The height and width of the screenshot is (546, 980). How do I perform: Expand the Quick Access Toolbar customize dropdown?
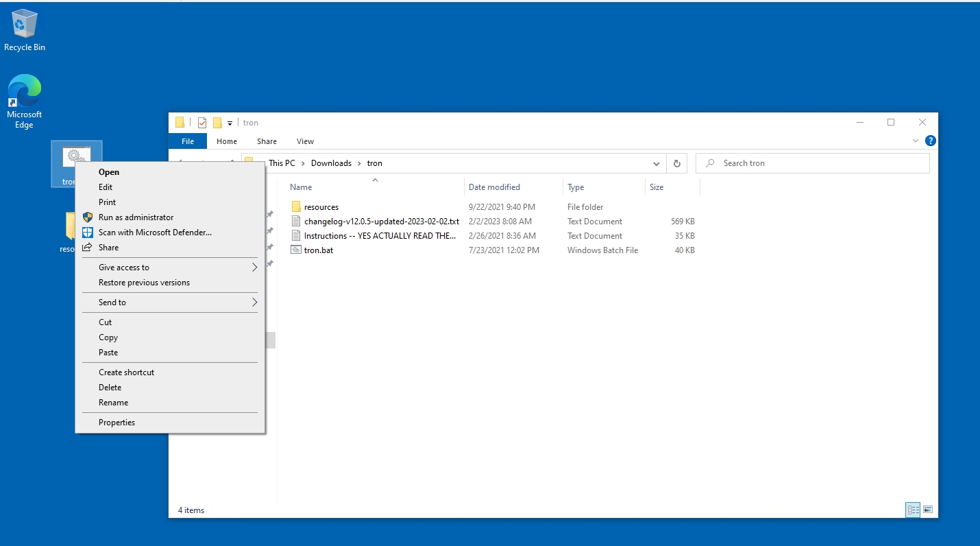[x=230, y=122]
